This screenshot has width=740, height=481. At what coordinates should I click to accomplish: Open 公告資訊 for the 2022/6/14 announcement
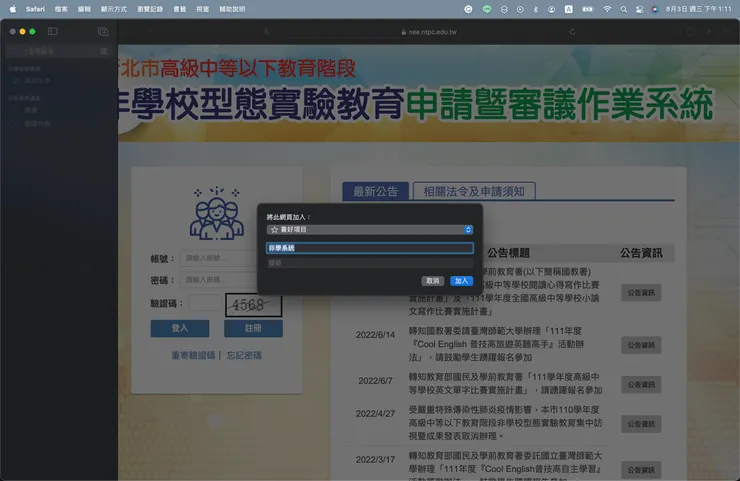point(641,345)
